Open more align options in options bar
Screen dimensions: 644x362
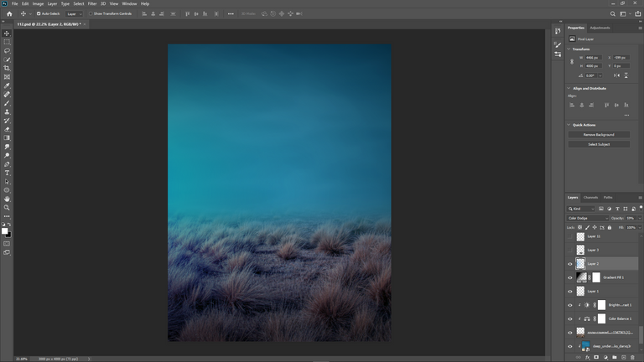pos(231,13)
